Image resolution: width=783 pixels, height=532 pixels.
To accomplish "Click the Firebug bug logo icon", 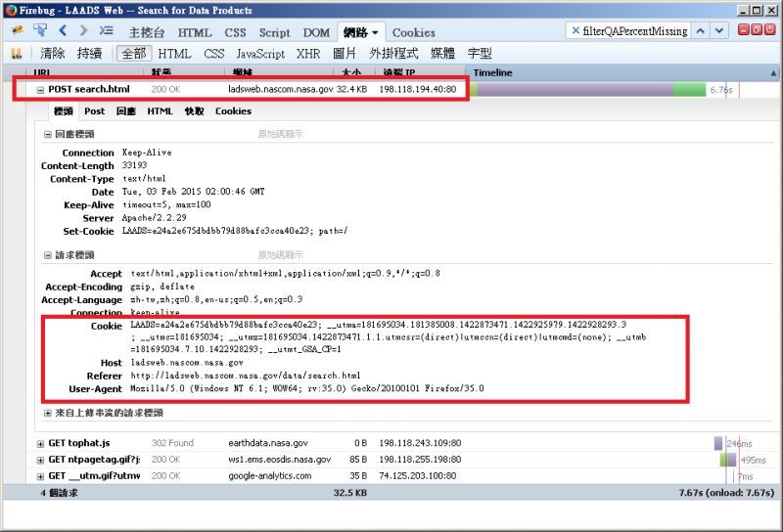I will (x=17, y=31).
